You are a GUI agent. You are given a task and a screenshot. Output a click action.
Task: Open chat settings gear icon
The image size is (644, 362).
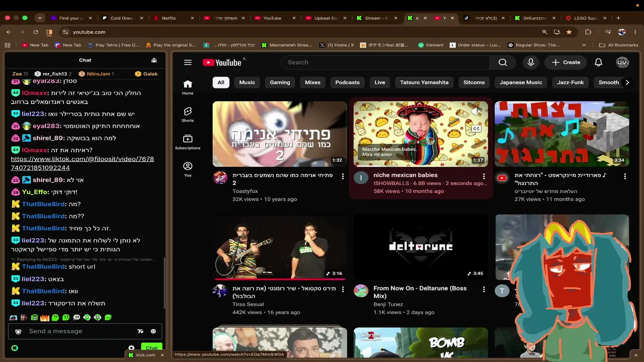[x=131, y=347]
